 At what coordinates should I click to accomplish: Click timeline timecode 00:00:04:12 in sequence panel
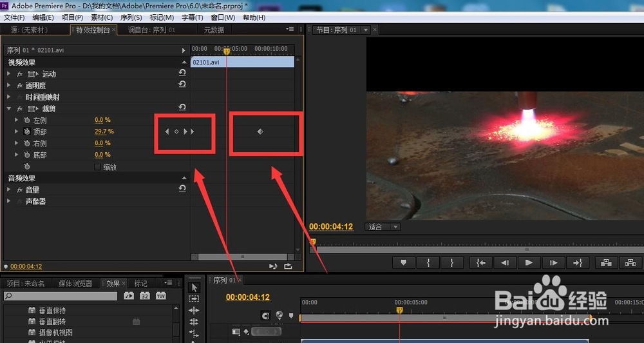[248, 297]
